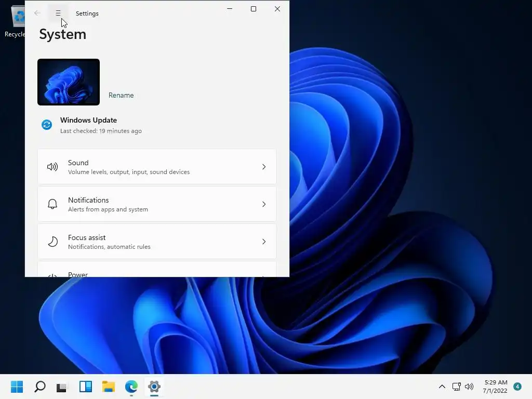Click the desktop wallpaper thumbnail preview

[69, 82]
